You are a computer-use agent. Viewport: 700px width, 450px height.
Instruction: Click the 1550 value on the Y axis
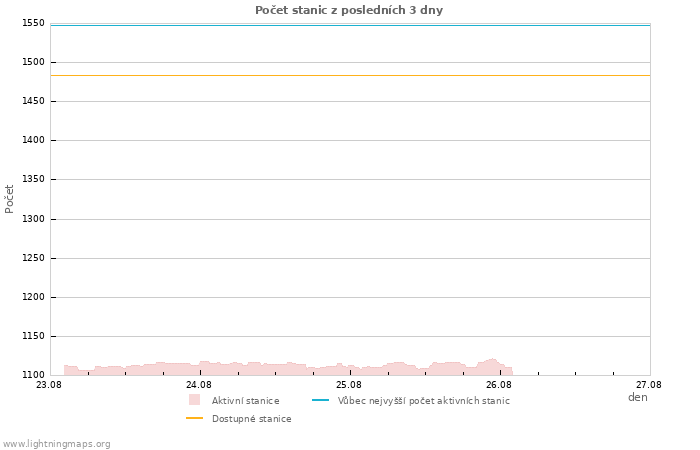point(33,23)
